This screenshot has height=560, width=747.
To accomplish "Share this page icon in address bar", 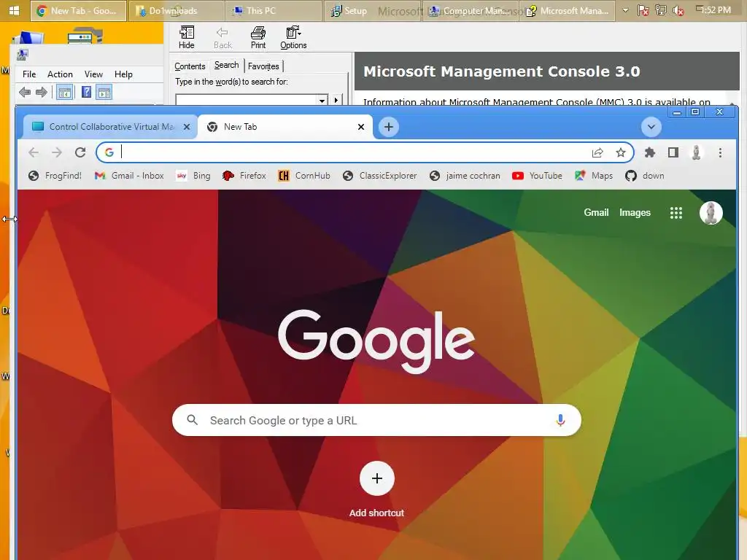I will click(x=597, y=152).
